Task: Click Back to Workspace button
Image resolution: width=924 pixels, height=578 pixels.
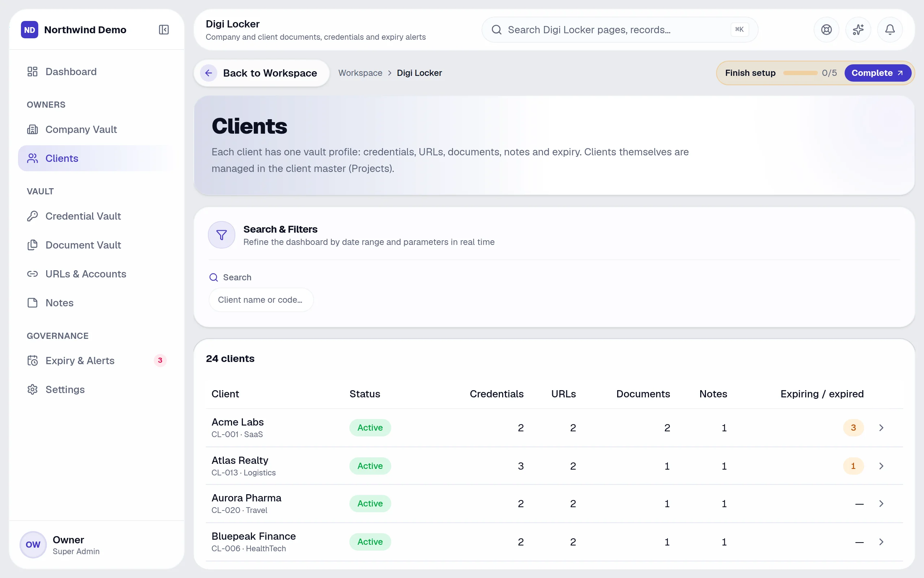Action: (x=262, y=73)
